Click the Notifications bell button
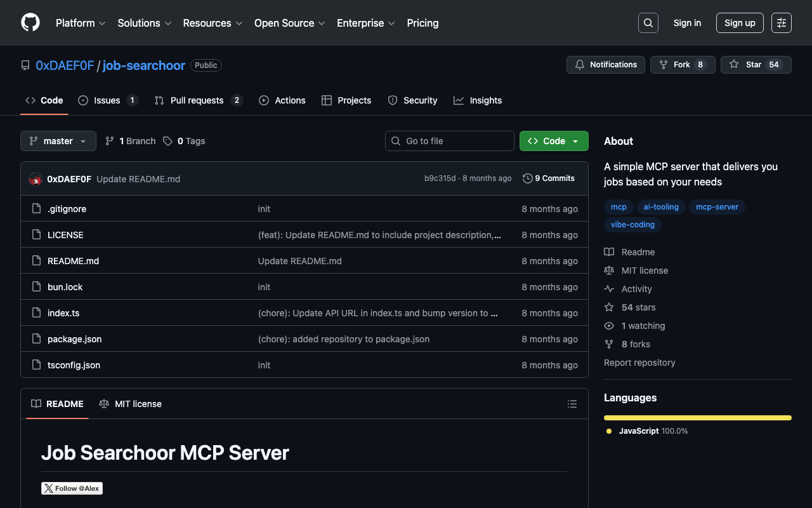 click(x=605, y=65)
